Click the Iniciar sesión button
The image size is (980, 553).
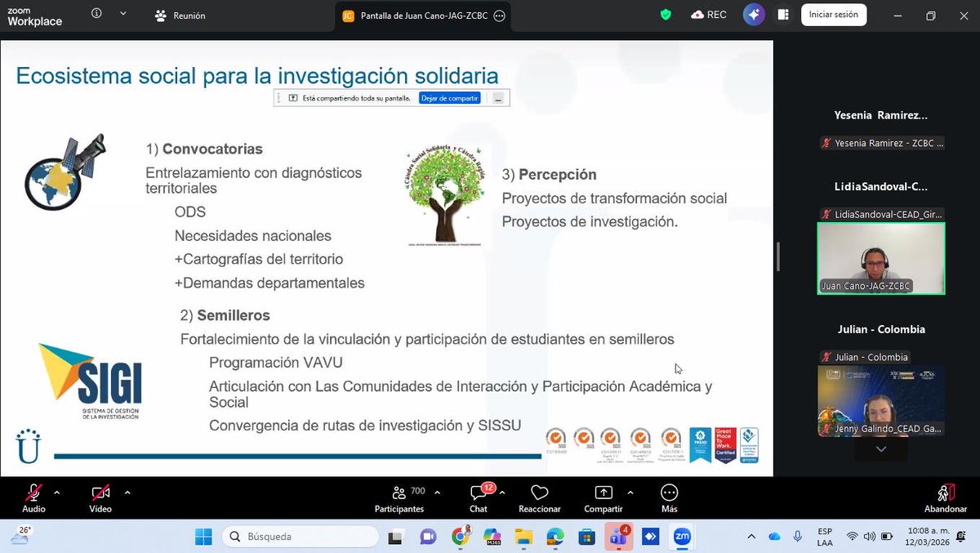pos(834,14)
